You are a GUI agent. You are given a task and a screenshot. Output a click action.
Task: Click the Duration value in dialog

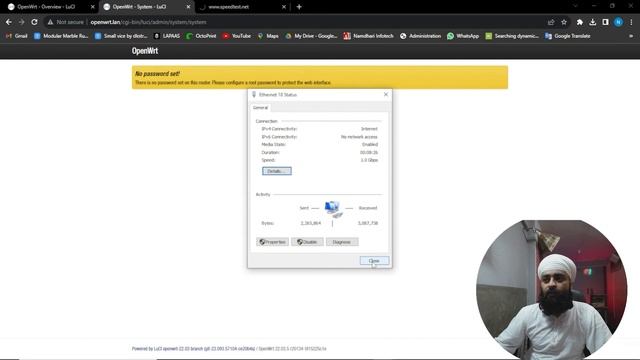tap(369, 152)
